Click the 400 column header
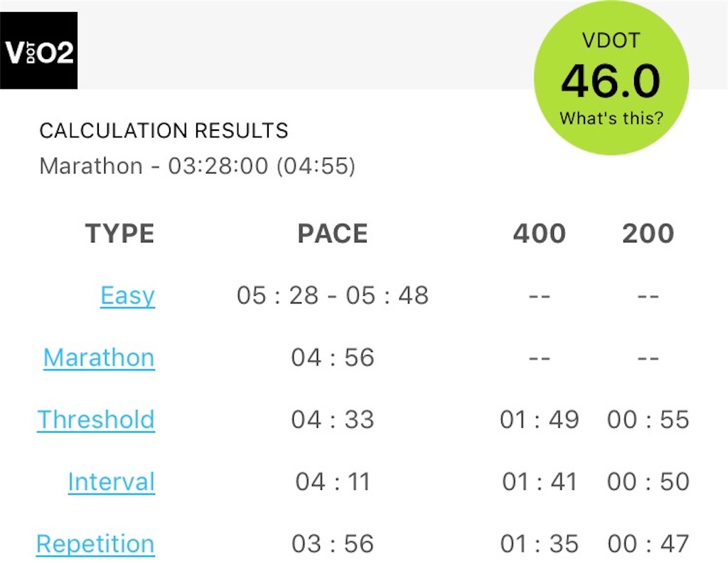The height and width of the screenshot is (563, 728). click(539, 233)
